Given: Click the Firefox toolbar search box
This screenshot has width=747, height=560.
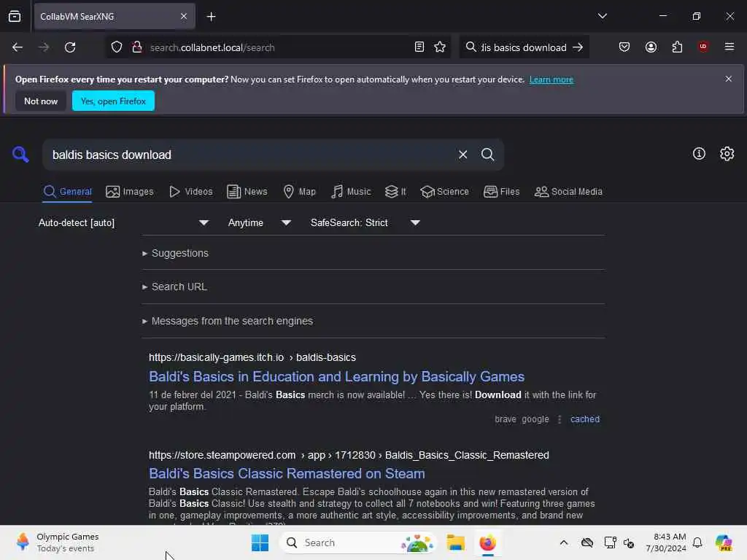Looking at the screenshot, I should pyautogui.click(x=524, y=47).
